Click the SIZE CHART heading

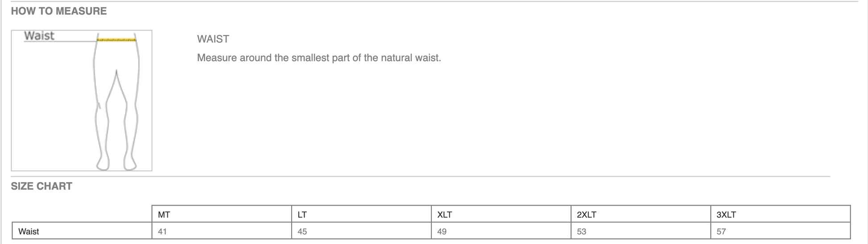pos(41,186)
